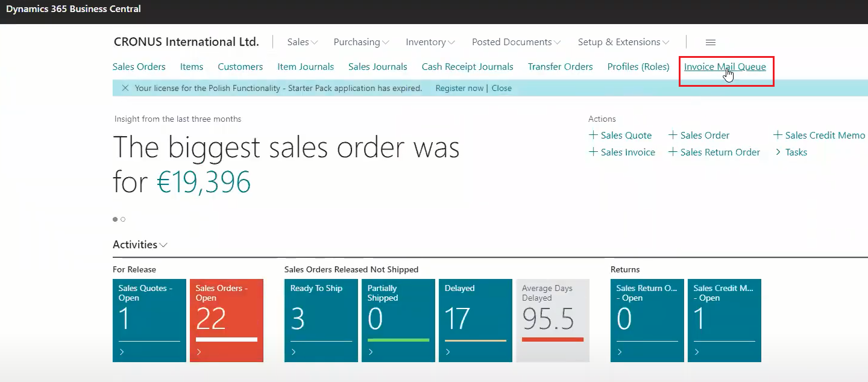
Task: Open Sales Journals
Action: [378, 67]
